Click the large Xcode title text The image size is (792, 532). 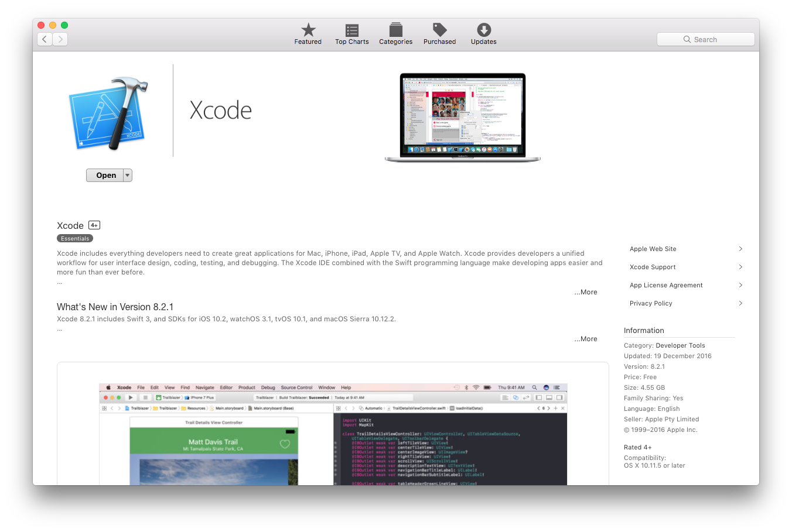(221, 110)
